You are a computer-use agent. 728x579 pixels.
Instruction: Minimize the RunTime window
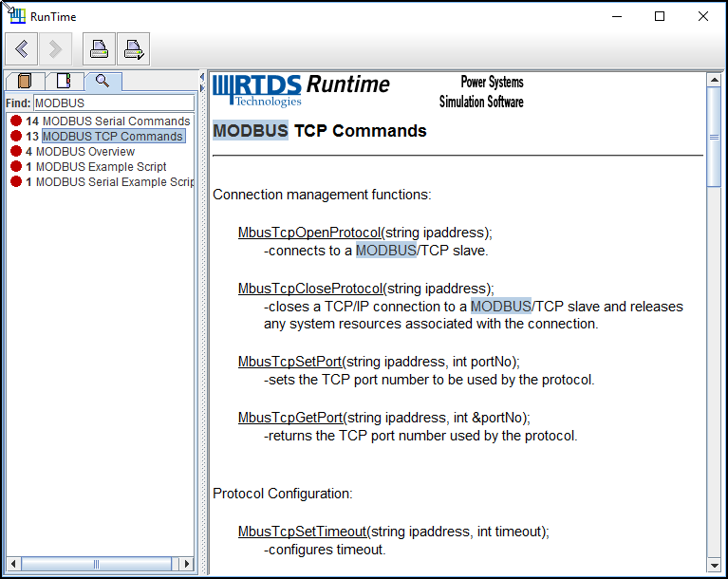coord(617,16)
